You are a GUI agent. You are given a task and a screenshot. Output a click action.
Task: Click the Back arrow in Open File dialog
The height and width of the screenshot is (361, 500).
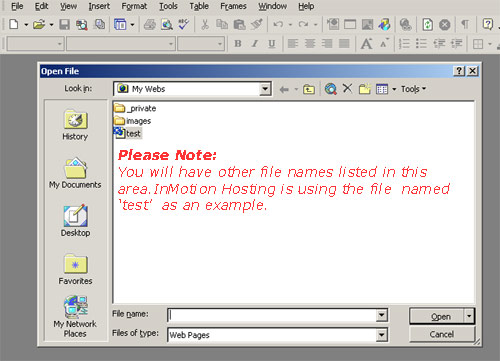coord(284,89)
